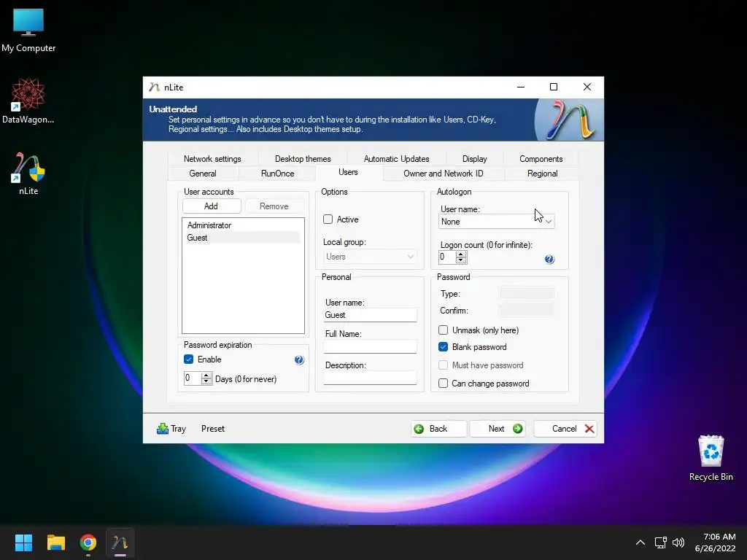This screenshot has width=747, height=560.
Task: Enable Can change password
Action: pyautogui.click(x=443, y=384)
